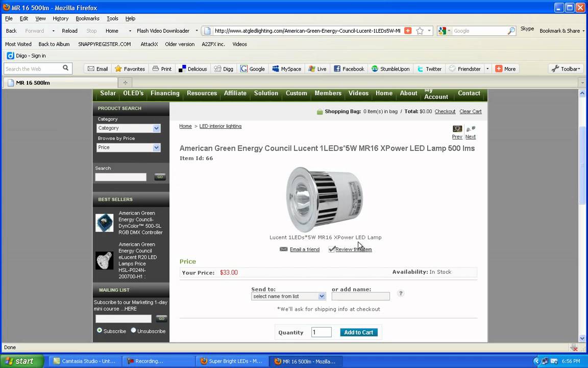
Task: Click Review this item link
Action: 353,249
